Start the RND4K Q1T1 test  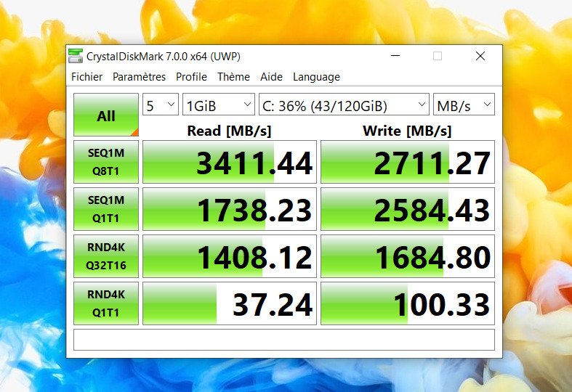pyautogui.click(x=106, y=303)
